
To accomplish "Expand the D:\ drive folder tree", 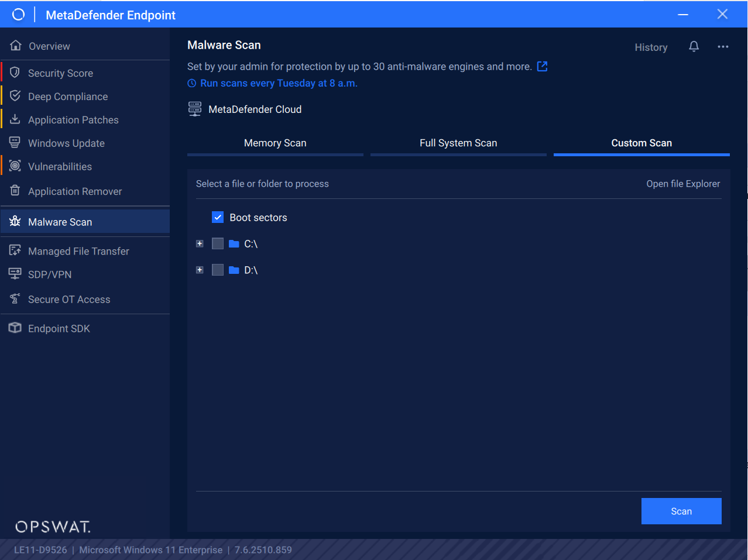I will pyautogui.click(x=200, y=270).
